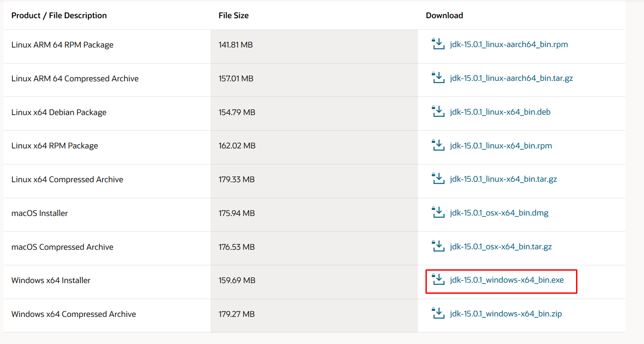This screenshot has width=644, height=344.
Task: Click download icon for jdk-15.0.1_linux-aarch64_bin.rpm
Action: [x=438, y=44]
